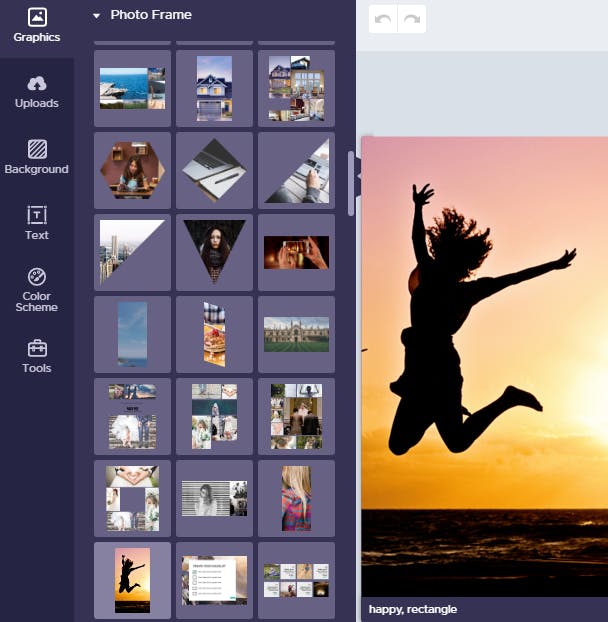
Task: Click the Photo Frame heading text
Action: (151, 15)
